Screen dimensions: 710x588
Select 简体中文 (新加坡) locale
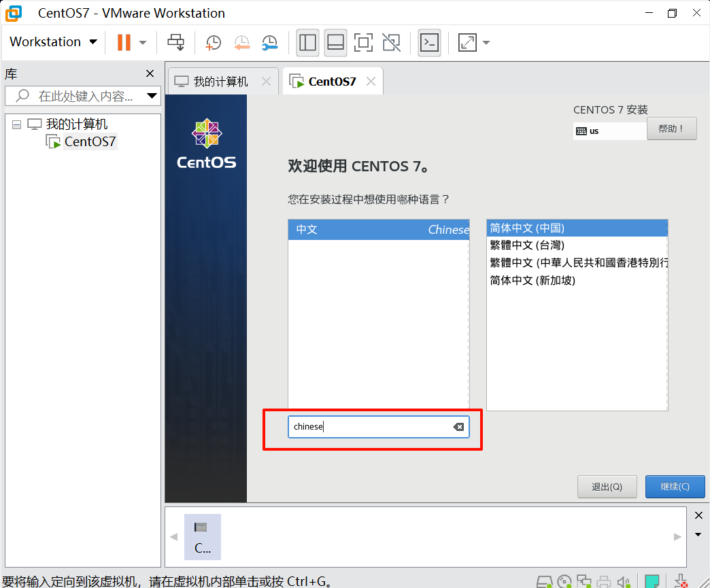click(577, 281)
